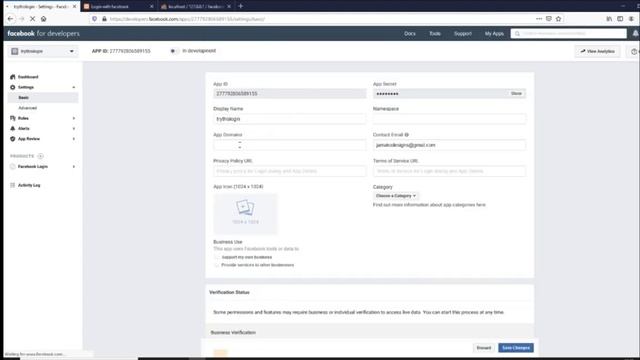Switch to the localhost browser tab

[x=195, y=7]
